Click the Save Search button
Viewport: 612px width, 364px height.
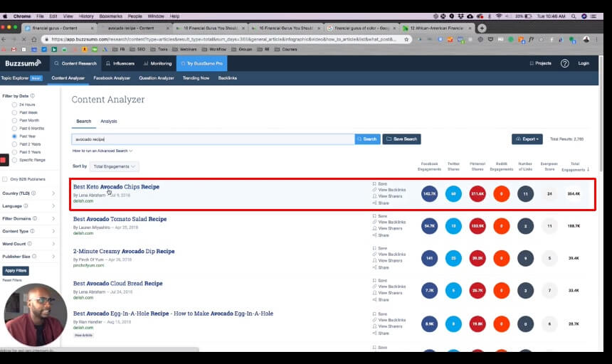click(401, 139)
